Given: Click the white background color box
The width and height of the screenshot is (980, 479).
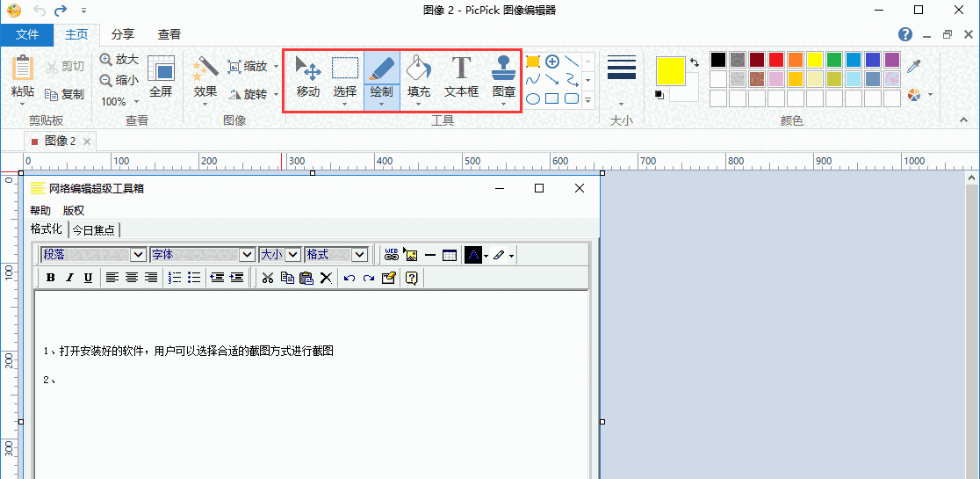Looking at the screenshot, I should (x=691, y=92).
